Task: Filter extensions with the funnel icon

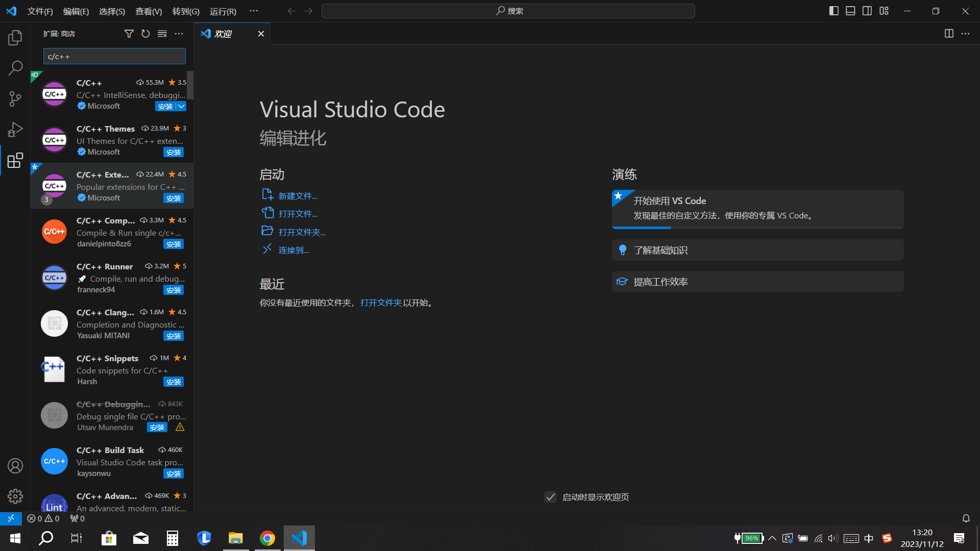Action: click(x=129, y=34)
